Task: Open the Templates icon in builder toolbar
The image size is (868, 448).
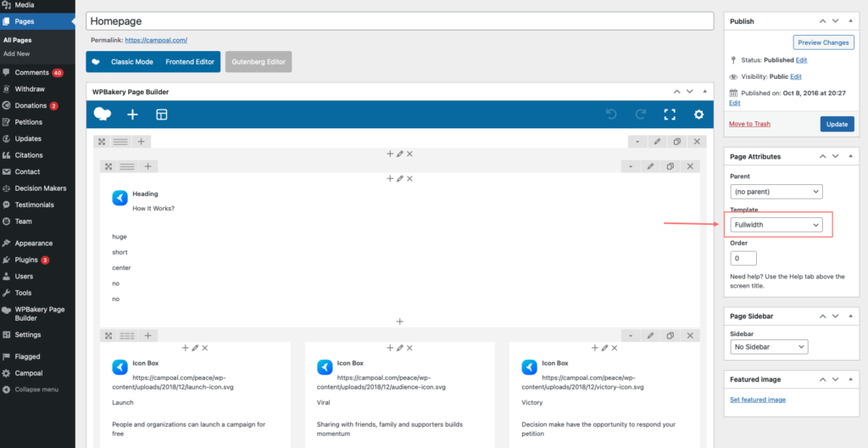Action: click(162, 115)
